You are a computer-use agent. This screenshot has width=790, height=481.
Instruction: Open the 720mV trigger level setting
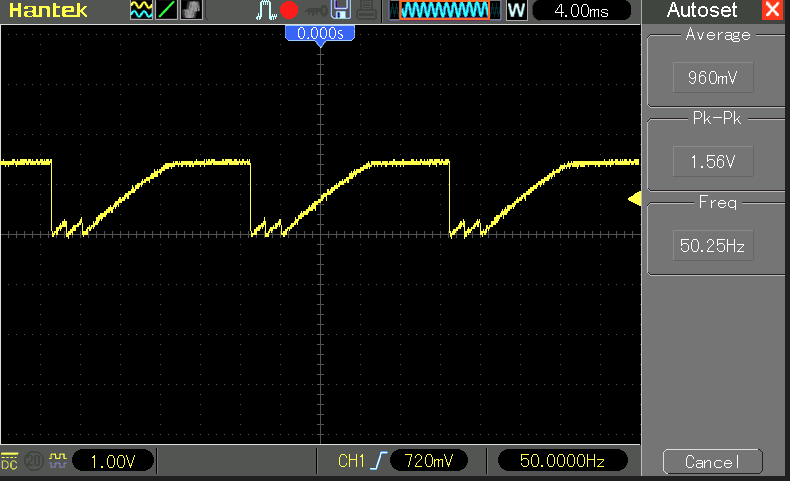pos(429,461)
